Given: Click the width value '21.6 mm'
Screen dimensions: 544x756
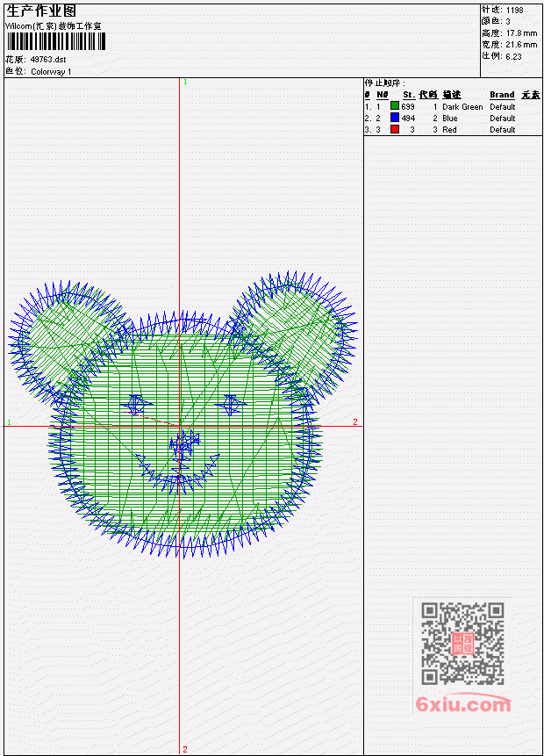Looking at the screenshot, I should coord(521,45).
